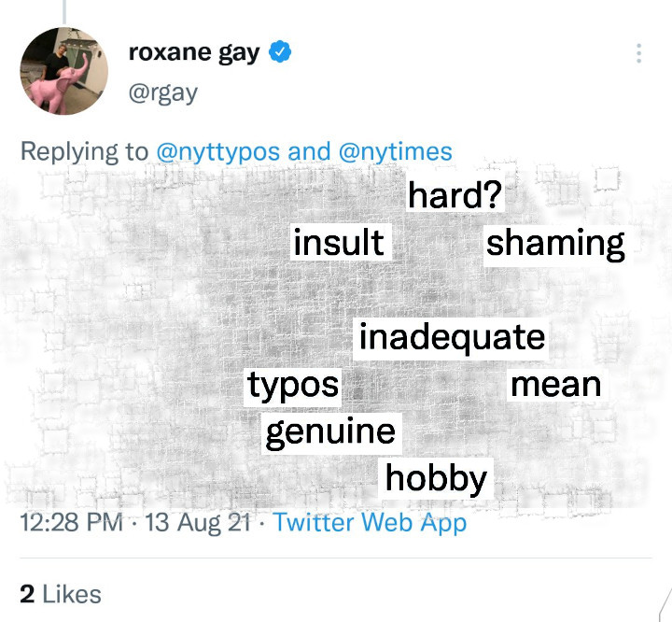Follow the @nytimes mention link
Image resolution: width=672 pixels, height=622 pixels.
pyautogui.click(x=396, y=151)
